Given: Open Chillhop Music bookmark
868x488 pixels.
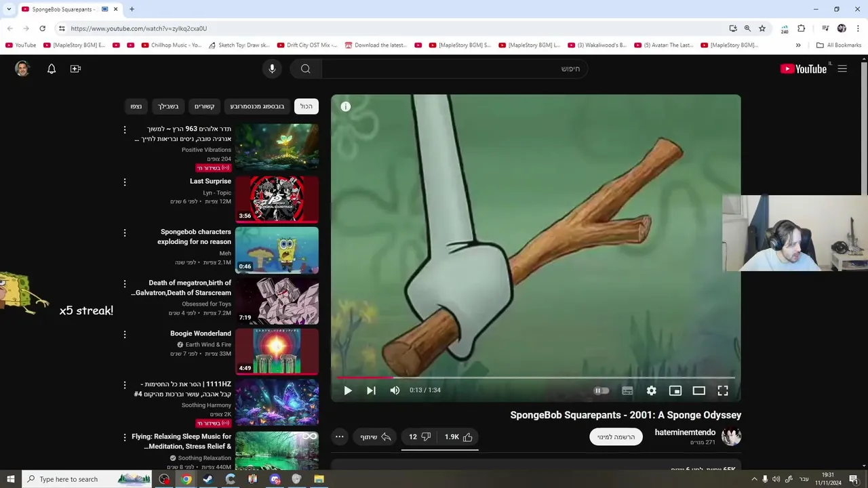Looking at the screenshot, I should click(172, 45).
